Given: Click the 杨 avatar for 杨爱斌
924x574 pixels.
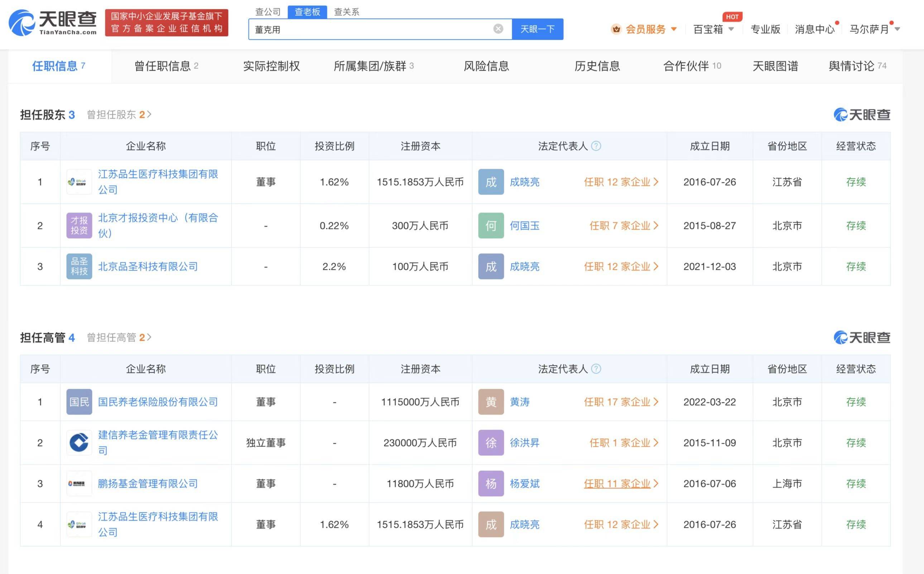Looking at the screenshot, I should tap(491, 483).
